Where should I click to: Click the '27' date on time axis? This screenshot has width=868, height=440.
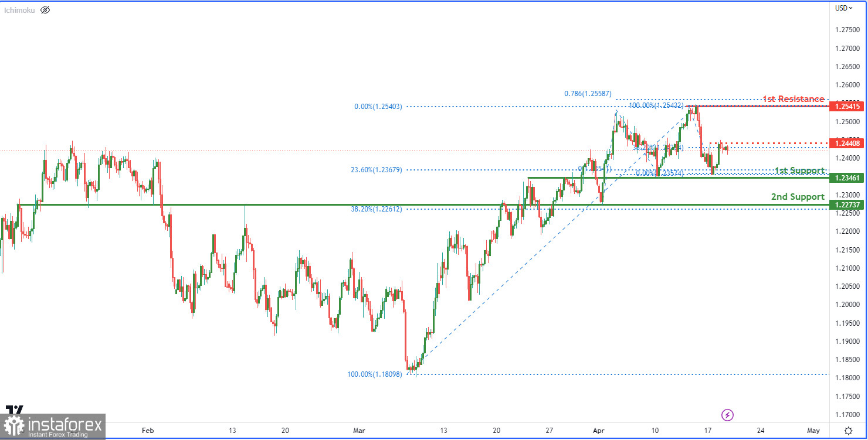(549, 431)
